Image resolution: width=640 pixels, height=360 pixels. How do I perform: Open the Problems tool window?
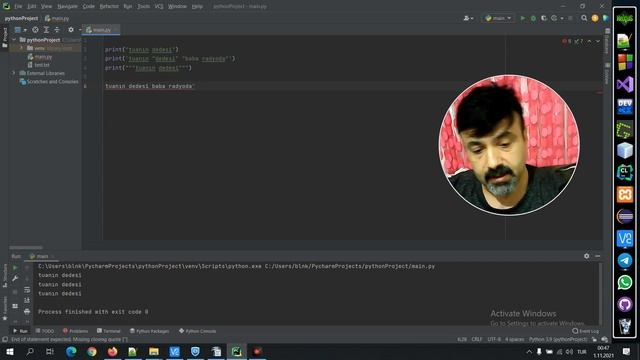click(76, 331)
